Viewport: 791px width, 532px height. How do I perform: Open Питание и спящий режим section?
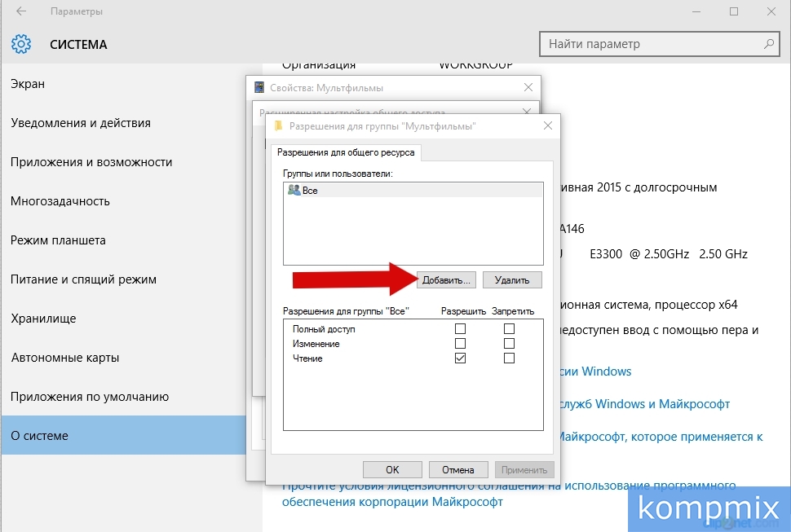pyautogui.click(x=124, y=279)
